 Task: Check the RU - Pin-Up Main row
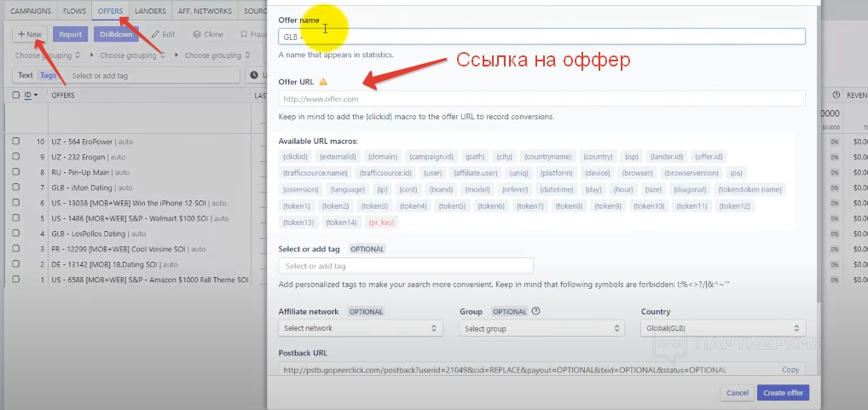click(16, 172)
